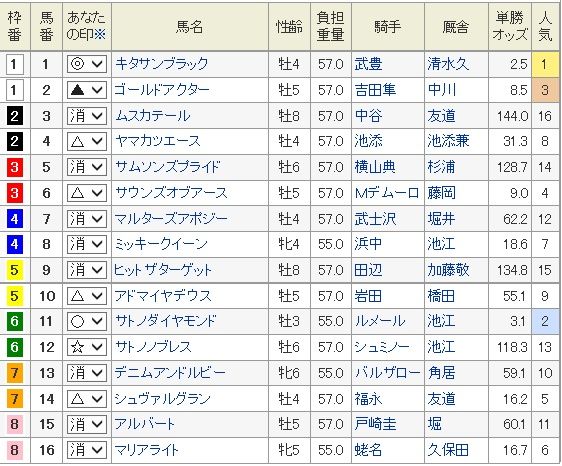Open jockey page for ルメール

(x=380, y=321)
